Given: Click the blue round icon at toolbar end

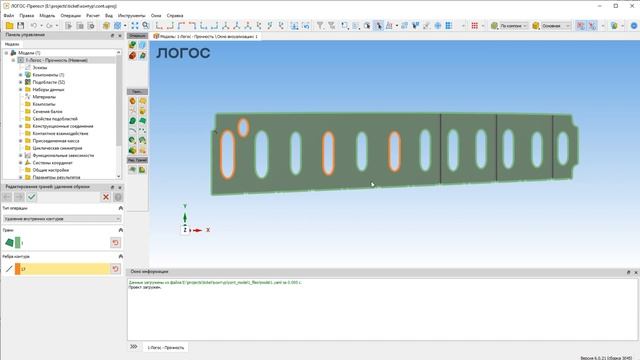Looking at the screenshot, I should [x=634, y=26].
